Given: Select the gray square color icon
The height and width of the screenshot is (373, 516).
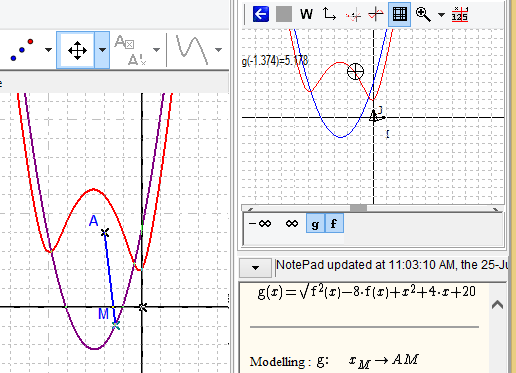Looking at the screenshot, I should (x=284, y=14).
